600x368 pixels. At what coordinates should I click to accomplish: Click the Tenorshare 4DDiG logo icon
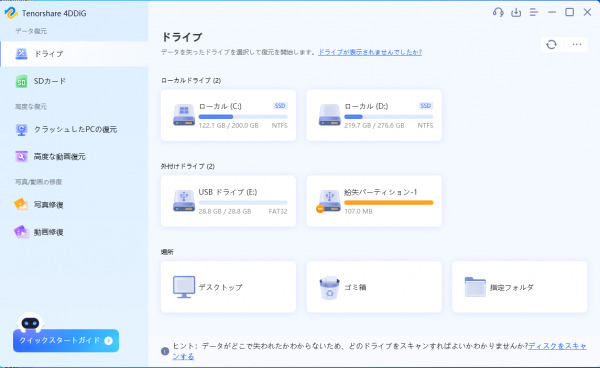(x=11, y=13)
